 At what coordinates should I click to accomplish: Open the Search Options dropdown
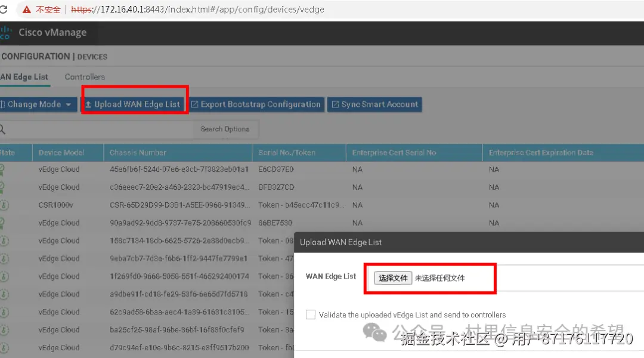coord(225,129)
